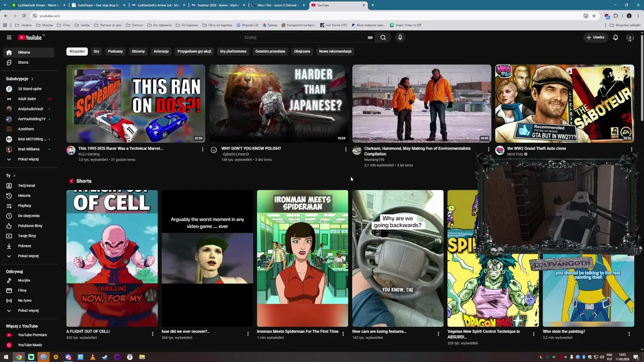644x362 pixels.
Task: Open Windows Start menu
Action: 6,357
